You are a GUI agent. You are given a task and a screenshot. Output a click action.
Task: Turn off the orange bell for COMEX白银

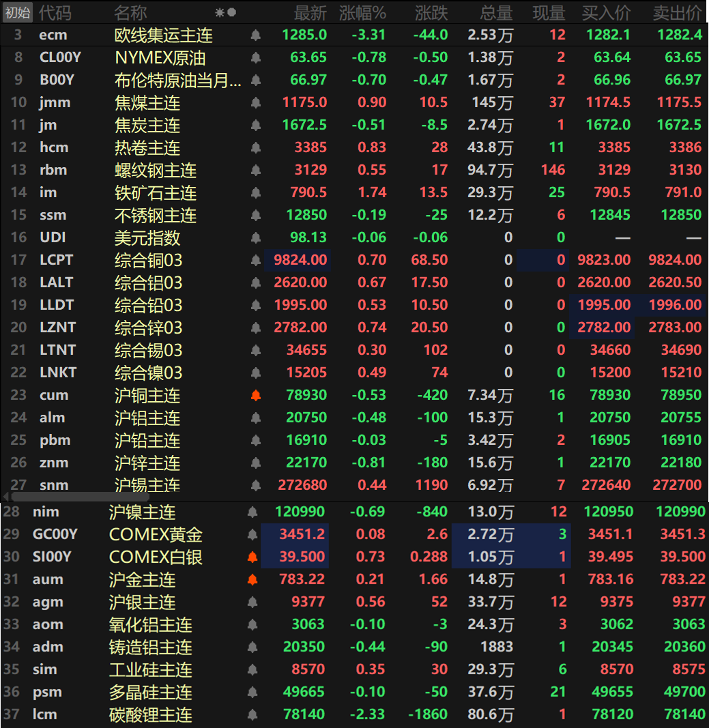tap(252, 557)
